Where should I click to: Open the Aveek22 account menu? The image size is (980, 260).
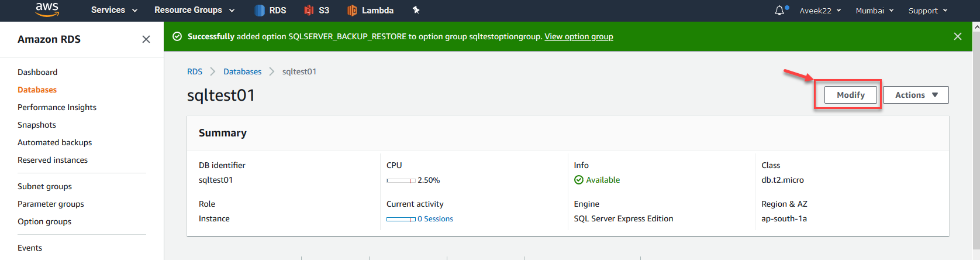click(820, 11)
